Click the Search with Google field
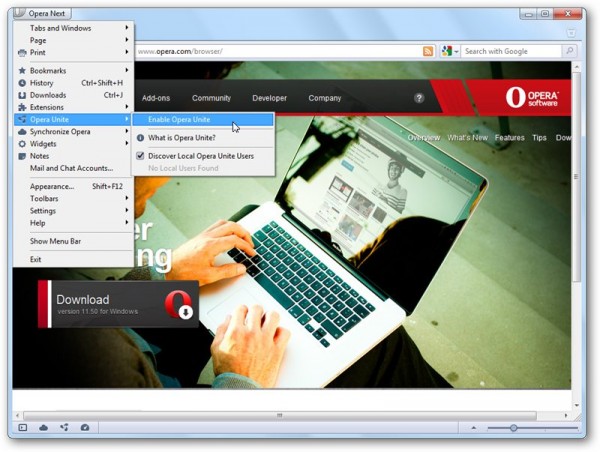This screenshot has height=452, width=600. tap(509, 51)
